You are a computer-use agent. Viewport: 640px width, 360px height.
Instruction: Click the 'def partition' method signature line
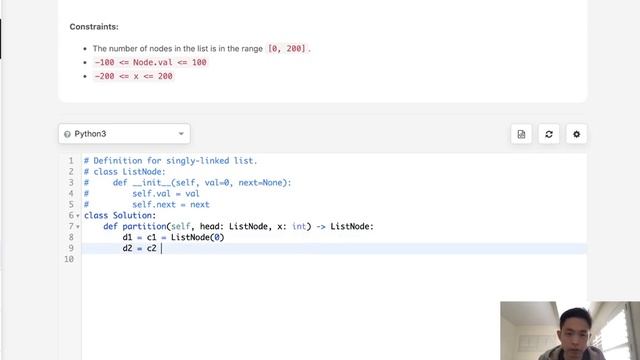pos(238,227)
